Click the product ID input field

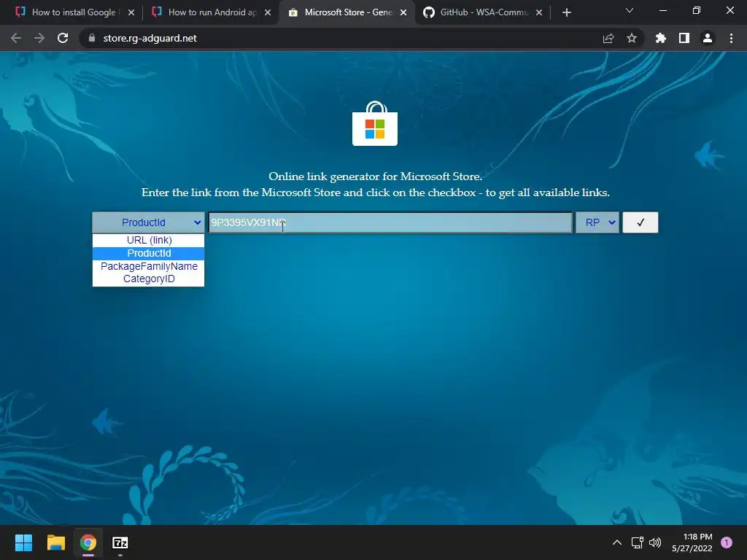(x=390, y=222)
